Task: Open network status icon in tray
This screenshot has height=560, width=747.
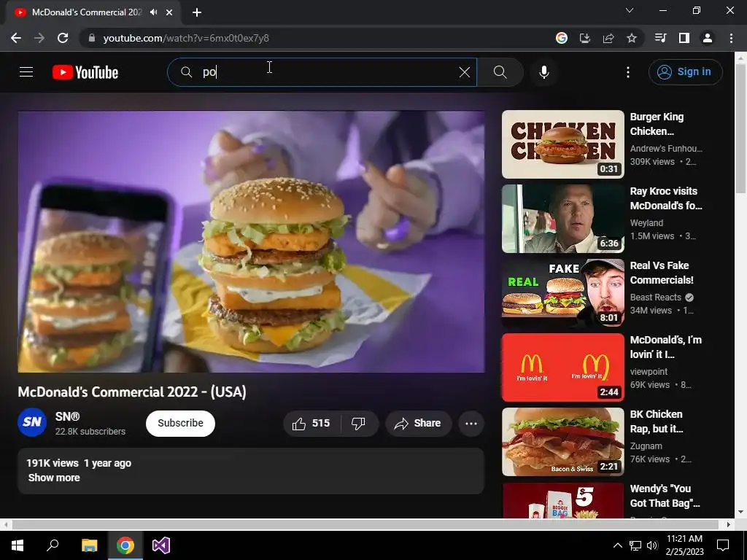Action: coord(635,545)
